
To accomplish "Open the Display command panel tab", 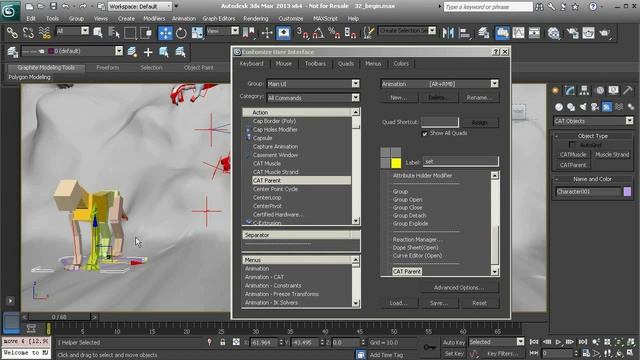I will [613, 91].
